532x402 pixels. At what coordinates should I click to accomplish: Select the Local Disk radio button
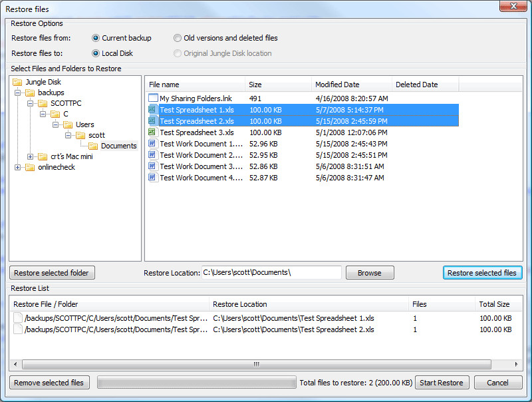tap(96, 53)
